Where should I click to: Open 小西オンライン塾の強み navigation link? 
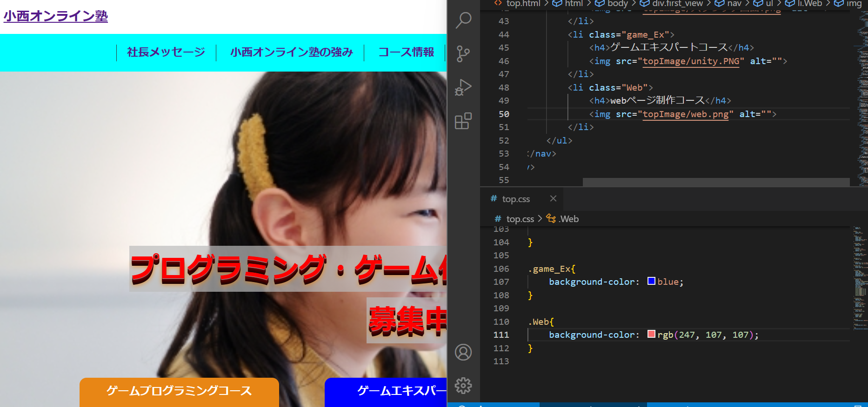292,52
